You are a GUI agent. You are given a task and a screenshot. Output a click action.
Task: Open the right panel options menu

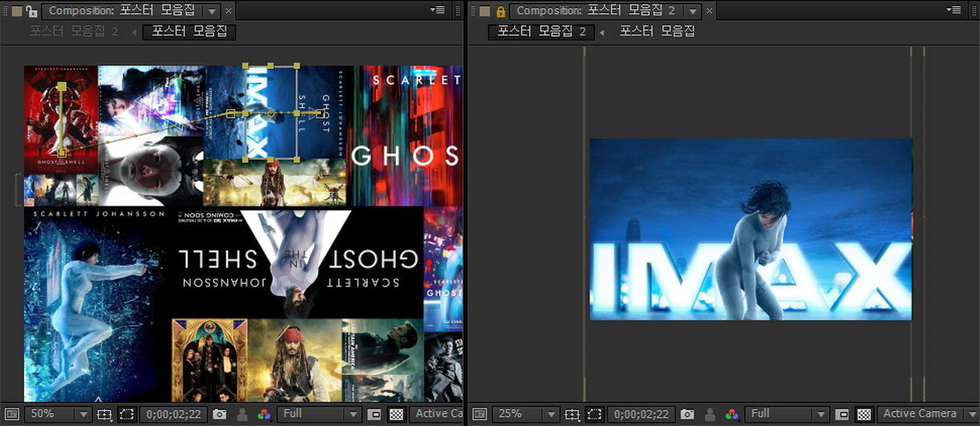[x=954, y=9]
